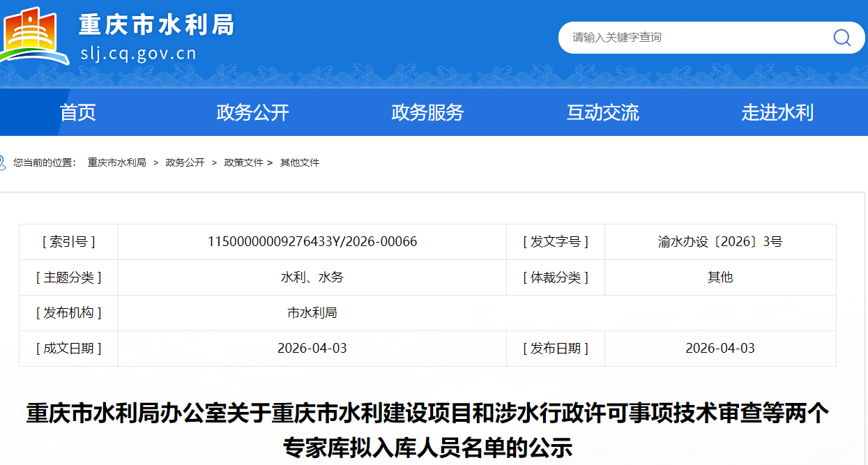Open the 首页 navigation tab
Screen dimensions: 868x465
(77, 112)
